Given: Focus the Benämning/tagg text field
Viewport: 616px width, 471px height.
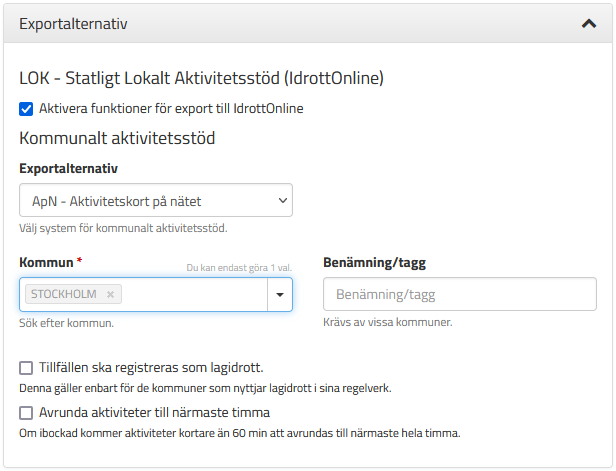Looking at the screenshot, I should coord(460,294).
